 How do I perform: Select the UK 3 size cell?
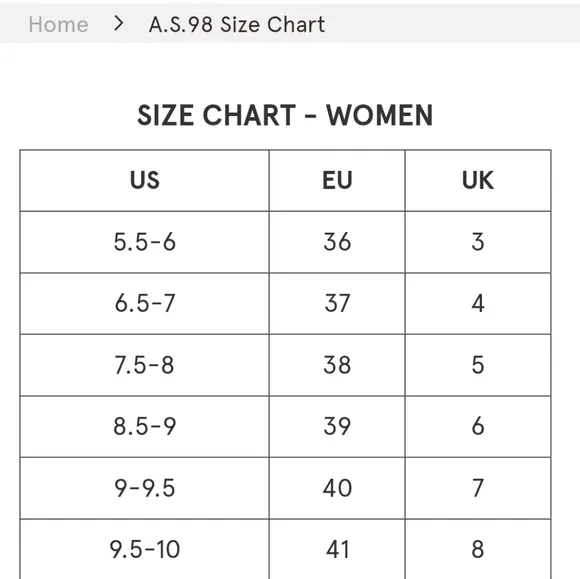(x=478, y=242)
